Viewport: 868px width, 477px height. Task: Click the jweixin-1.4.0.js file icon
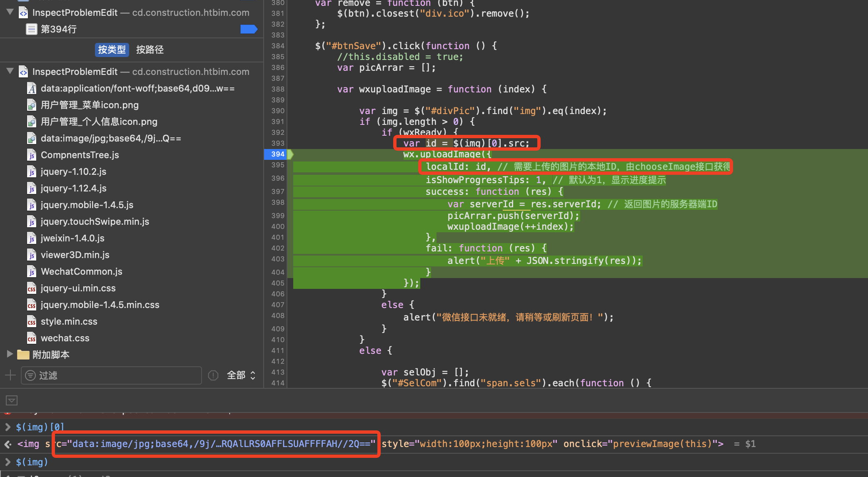click(32, 238)
